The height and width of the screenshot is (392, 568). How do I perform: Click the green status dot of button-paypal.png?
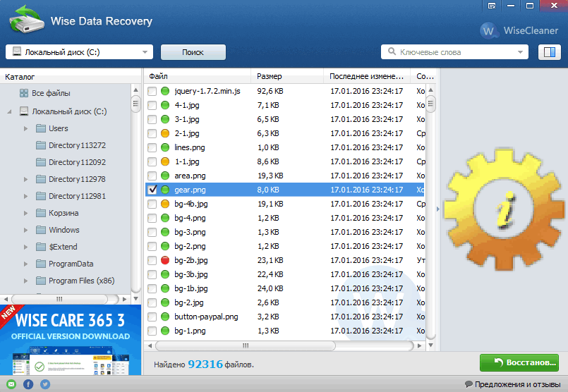(165, 317)
